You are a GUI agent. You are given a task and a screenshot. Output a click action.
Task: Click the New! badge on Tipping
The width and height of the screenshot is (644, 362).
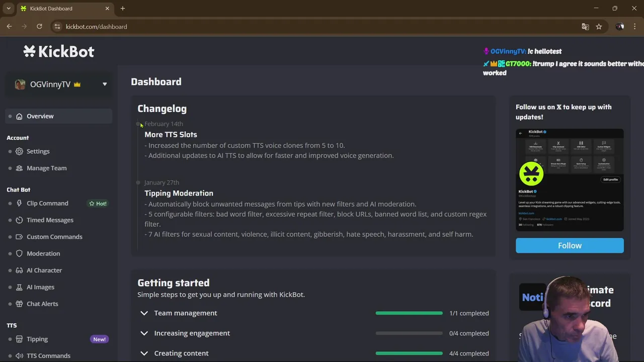pos(100,339)
